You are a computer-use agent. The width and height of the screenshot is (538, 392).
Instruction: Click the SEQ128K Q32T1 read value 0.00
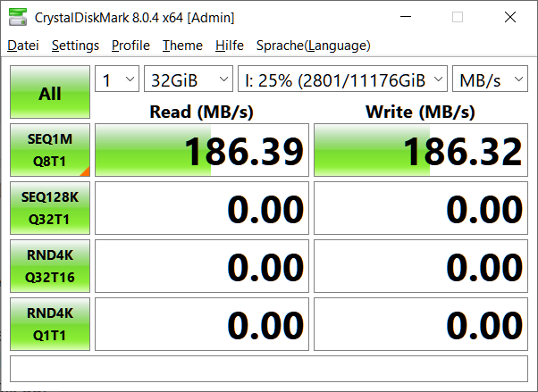coord(202,208)
